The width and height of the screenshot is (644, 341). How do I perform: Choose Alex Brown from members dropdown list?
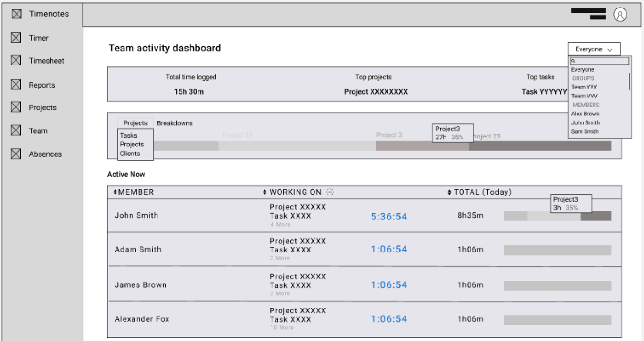click(x=585, y=114)
